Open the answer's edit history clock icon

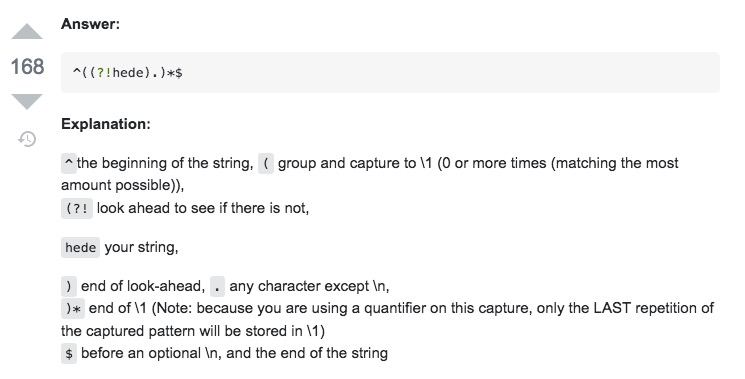click(27, 139)
